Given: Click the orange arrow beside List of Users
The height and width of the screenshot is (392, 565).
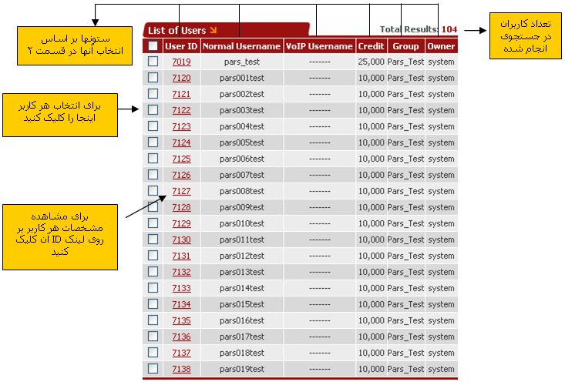Looking at the screenshot, I should pos(214,31).
